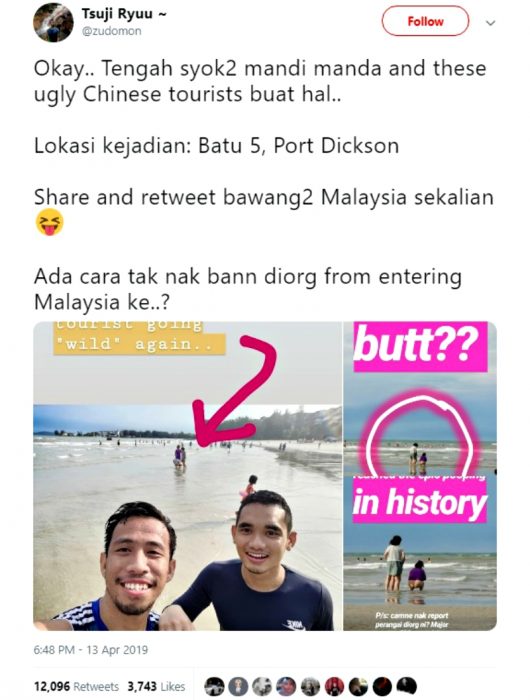
Task: Open Tsuji Ryuu's profile avatar
Action: pos(53,22)
